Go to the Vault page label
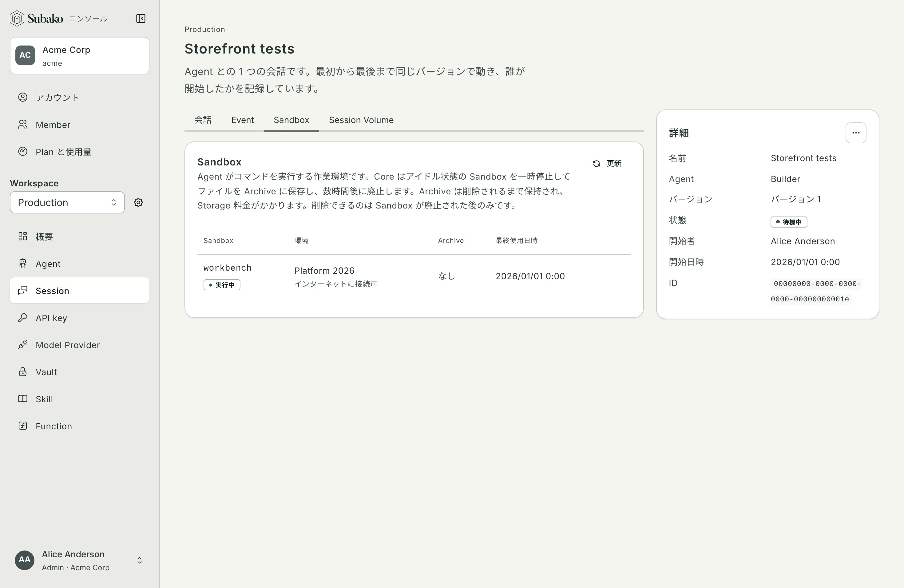Viewport: 904px width, 588px height. pyautogui.click(x=46, y=372)
